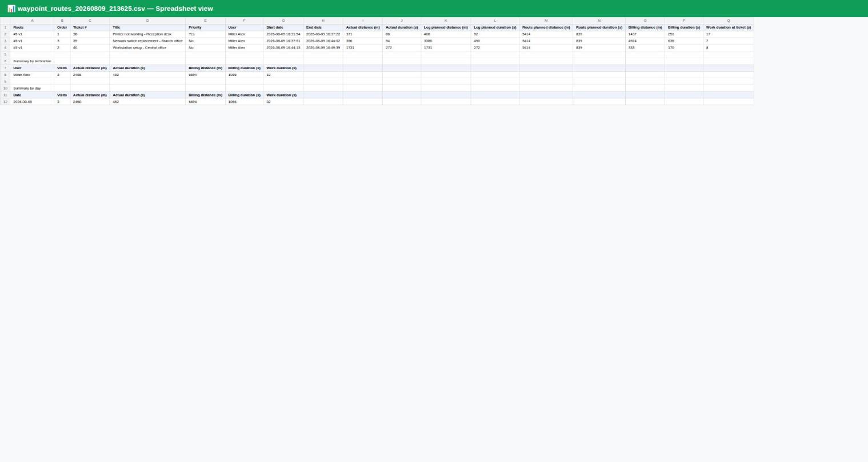Screen dimensions: 868x462
Task: Click billing distance 6694 in row 12
Action: pos(205,102)
